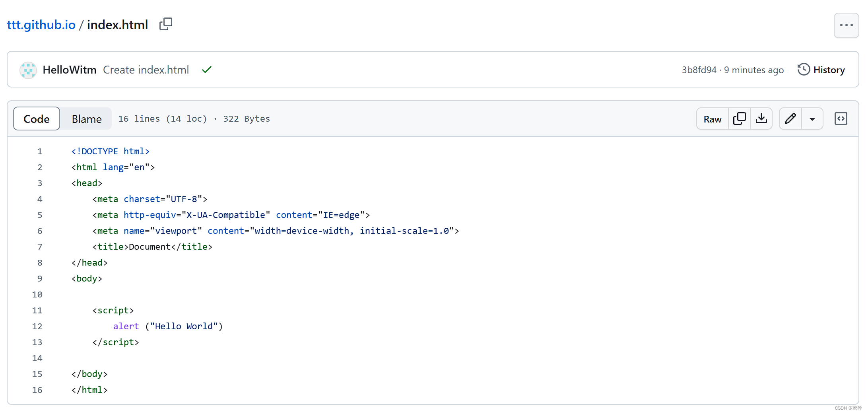This screenshot has width=868, height=414.
Task: Click the closing </body> line
Action: (89, 374)
